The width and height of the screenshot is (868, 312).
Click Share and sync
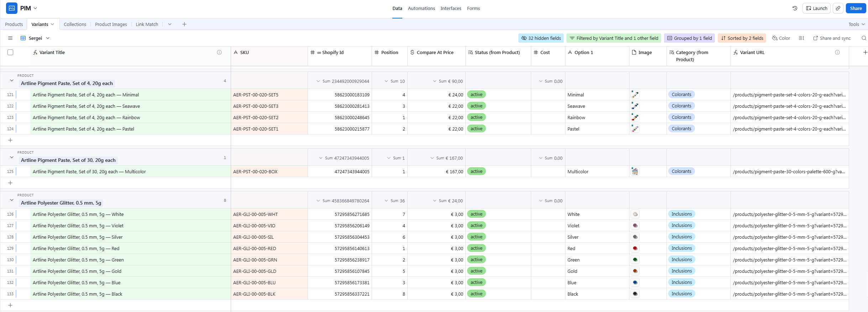pos(832,38)
